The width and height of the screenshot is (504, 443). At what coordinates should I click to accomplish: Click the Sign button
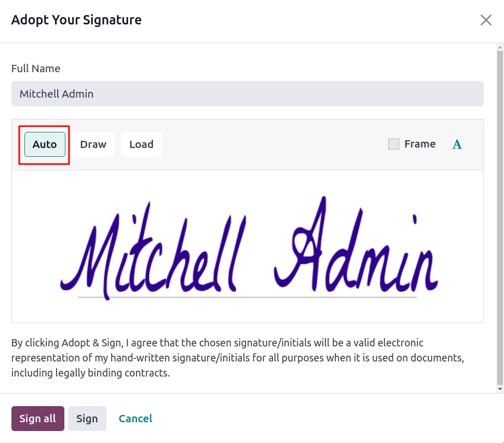tap(87, 419)
